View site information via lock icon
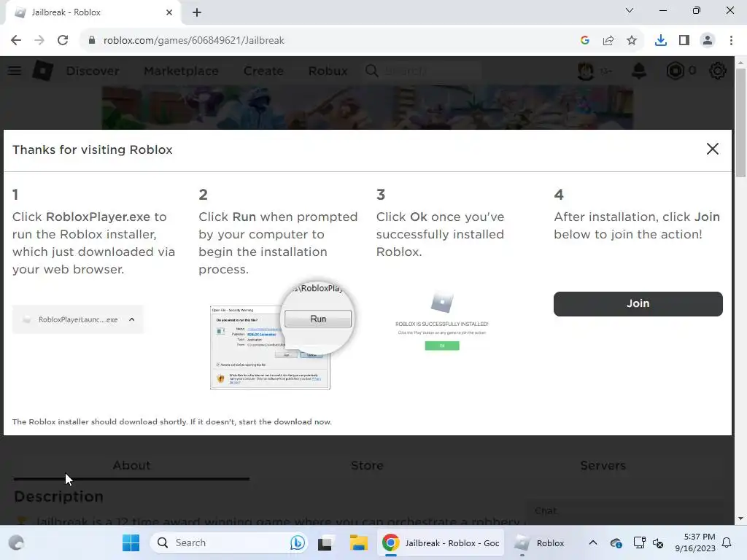The width and height of the screenshot is (747, 560). coord(91,41)
